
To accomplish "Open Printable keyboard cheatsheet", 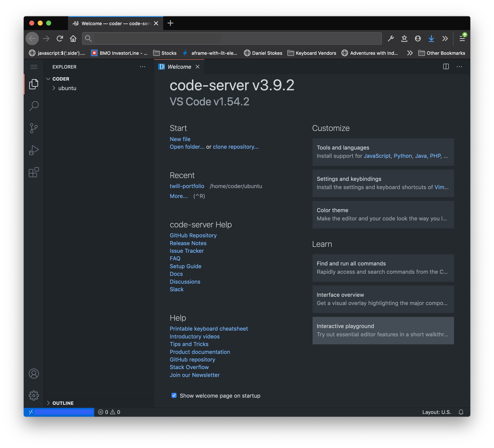I will coord(209,328).
